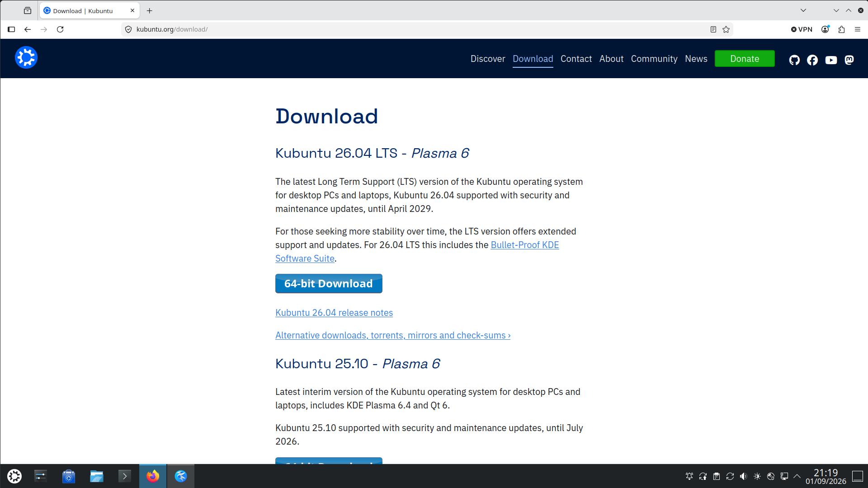The width and height of the screenshot is (868, 488).
Task: Click the Kubuntu logo in site header
Action: tap(26, 58)
